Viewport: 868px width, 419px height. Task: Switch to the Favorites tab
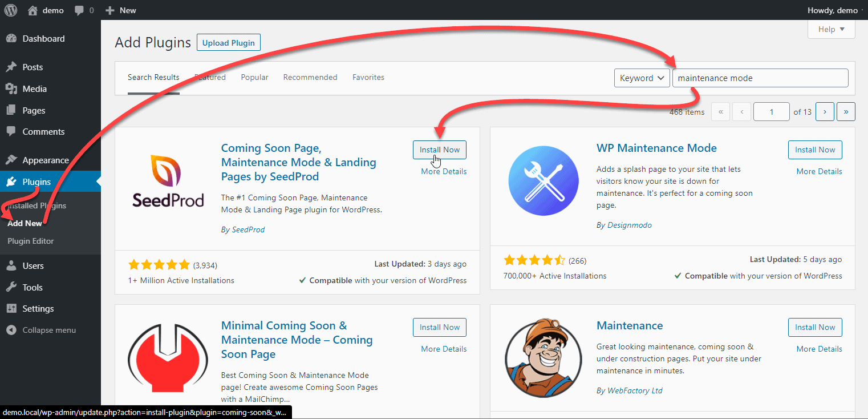click(368, 77)
